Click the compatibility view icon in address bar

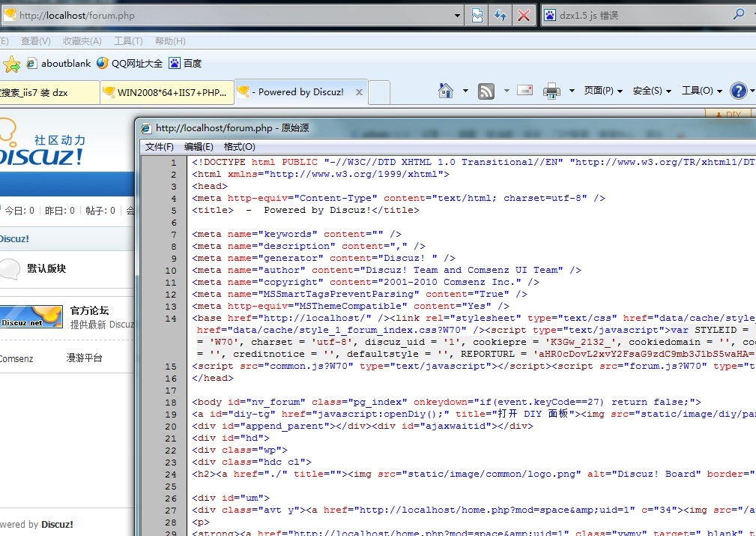(x=477, y=16)
